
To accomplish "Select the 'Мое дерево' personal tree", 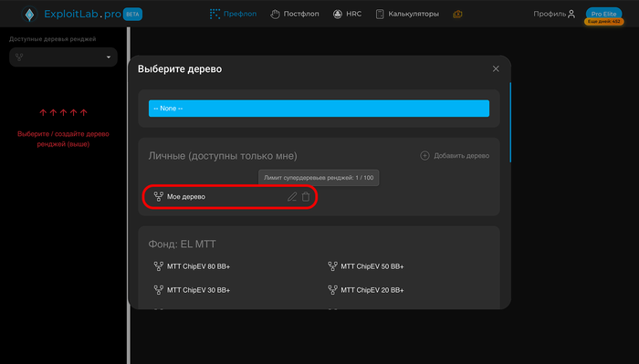I will tap(186, 197).
